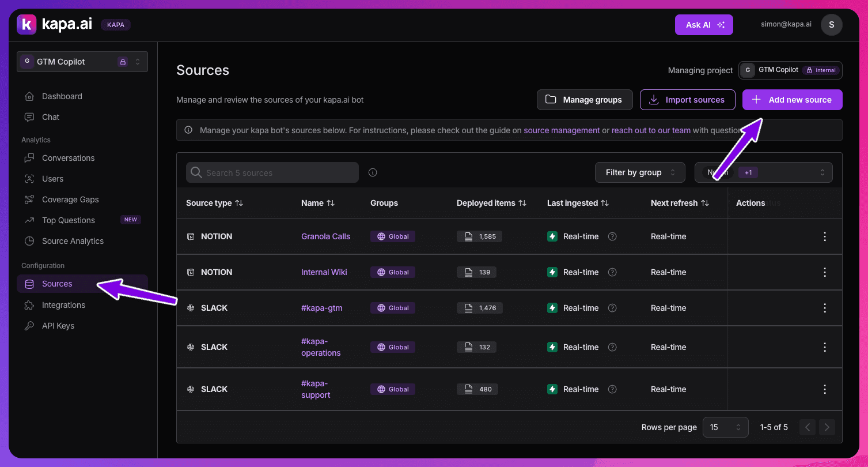Click the real-time help icon for #kapa-gtm
The height and width of the screenshot is (467, 868).
pyautogui.click(x=612, y=308)
